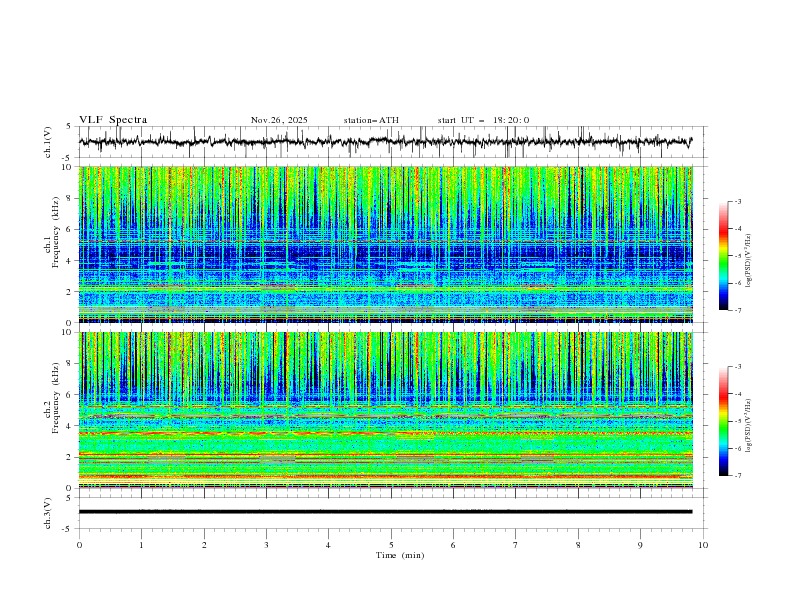Click the "-3" label on ch.2 color scale
792x612 pixels.
[737, 367]
